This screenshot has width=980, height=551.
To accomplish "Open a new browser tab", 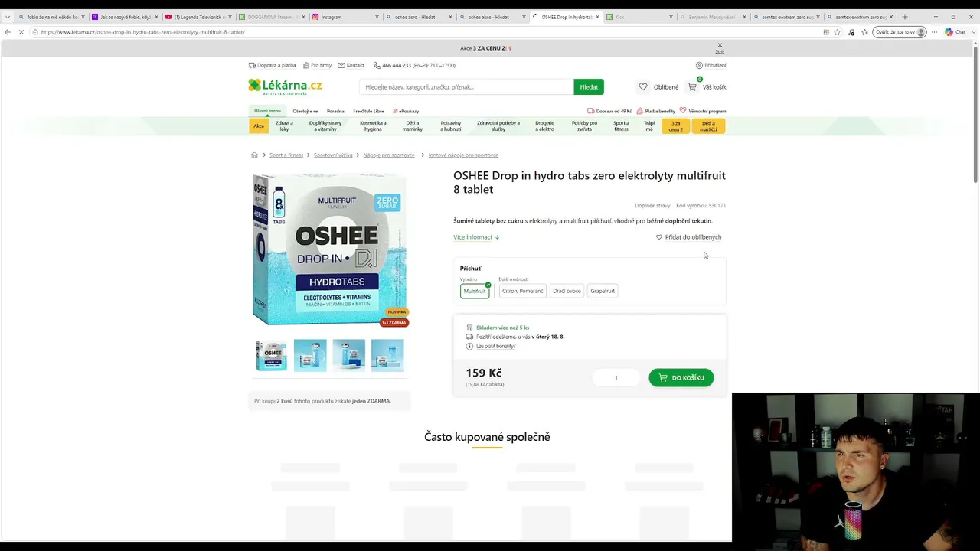I will [904, 17].
